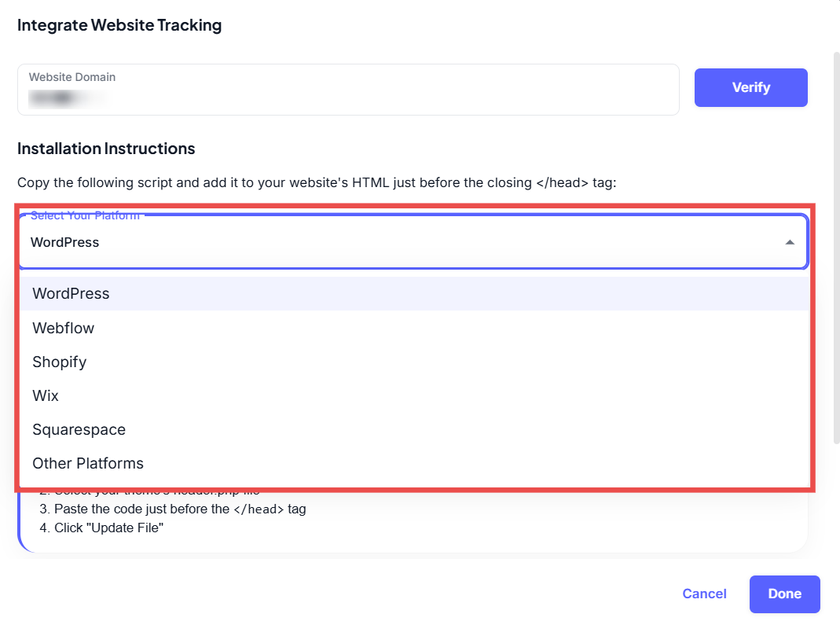Choose Other Platforms option

88,463
